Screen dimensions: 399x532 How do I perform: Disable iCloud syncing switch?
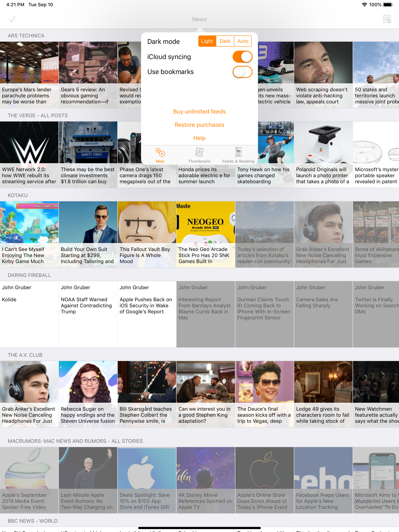point(242,57)
